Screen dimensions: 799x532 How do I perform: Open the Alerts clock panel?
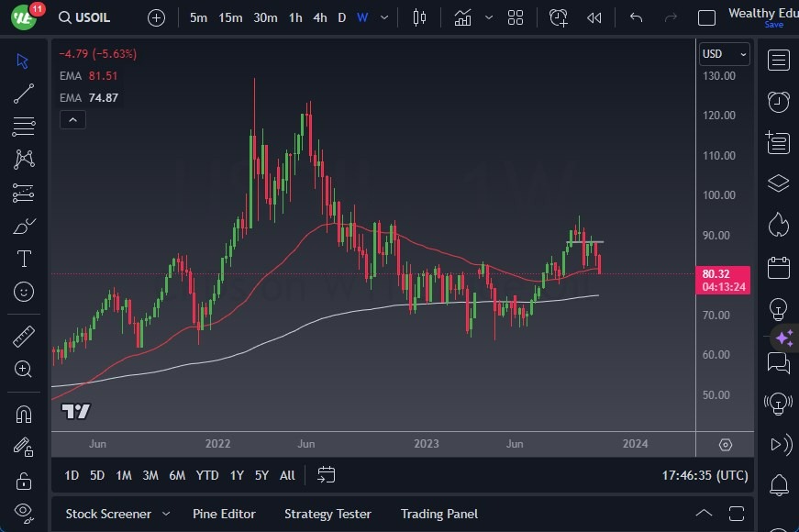click(x=779, y=102)
